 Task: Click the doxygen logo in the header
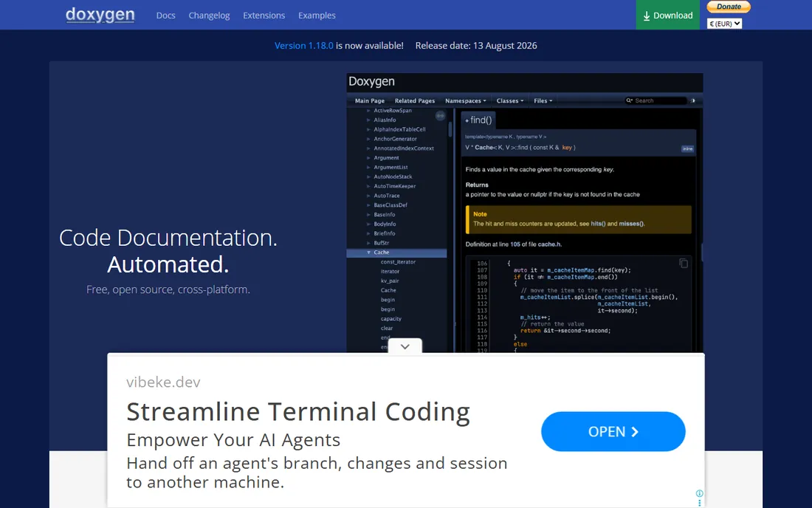coord(100,15)
